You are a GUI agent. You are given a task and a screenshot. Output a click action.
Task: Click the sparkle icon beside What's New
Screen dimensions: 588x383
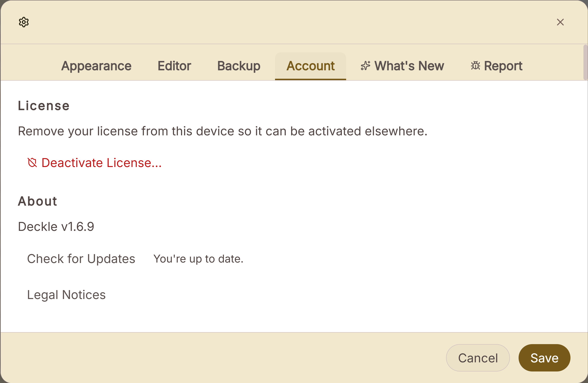coord(365,66)
